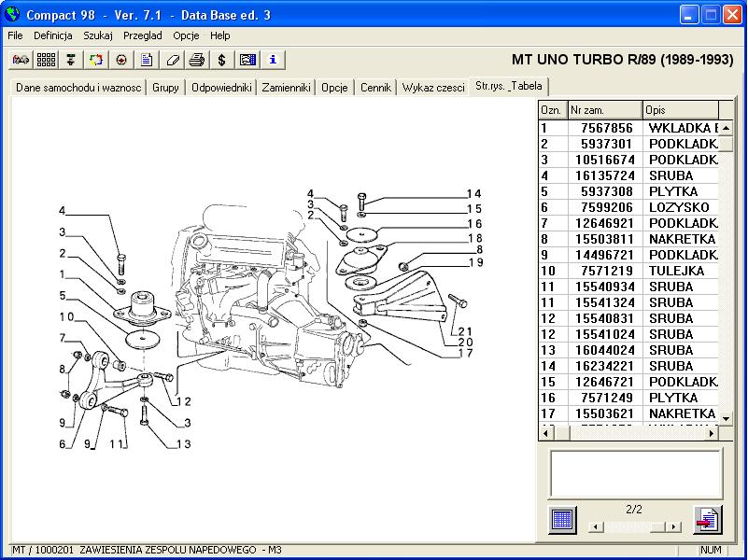Open the Przeglad menu
Screen dimensions: 748x560
click(x=142, y=35)
